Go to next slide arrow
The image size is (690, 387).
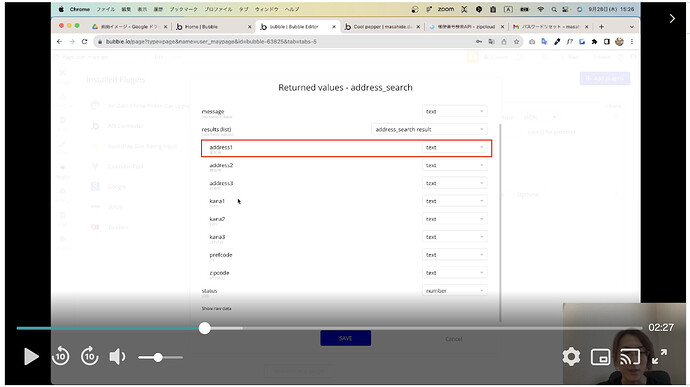click(672, 18)
